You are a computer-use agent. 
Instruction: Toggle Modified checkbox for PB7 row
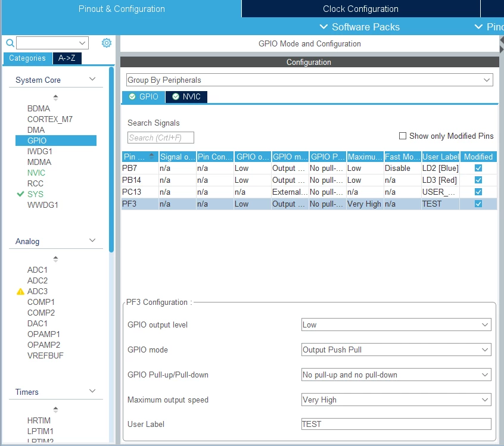point(478,168)
